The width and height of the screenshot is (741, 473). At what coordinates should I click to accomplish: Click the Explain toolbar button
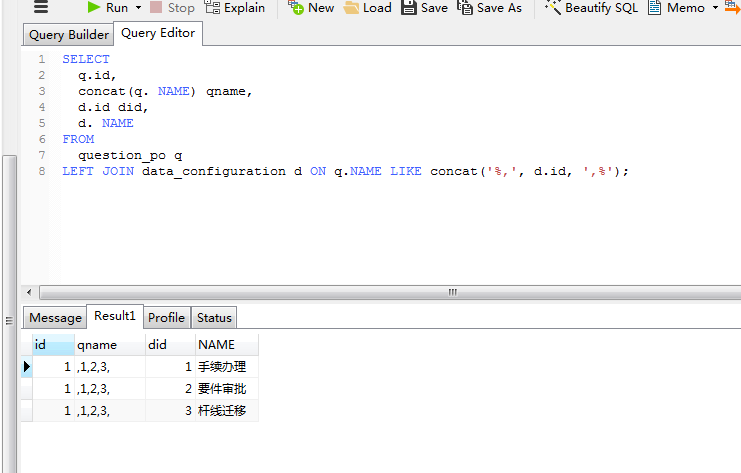pos(234,8)
